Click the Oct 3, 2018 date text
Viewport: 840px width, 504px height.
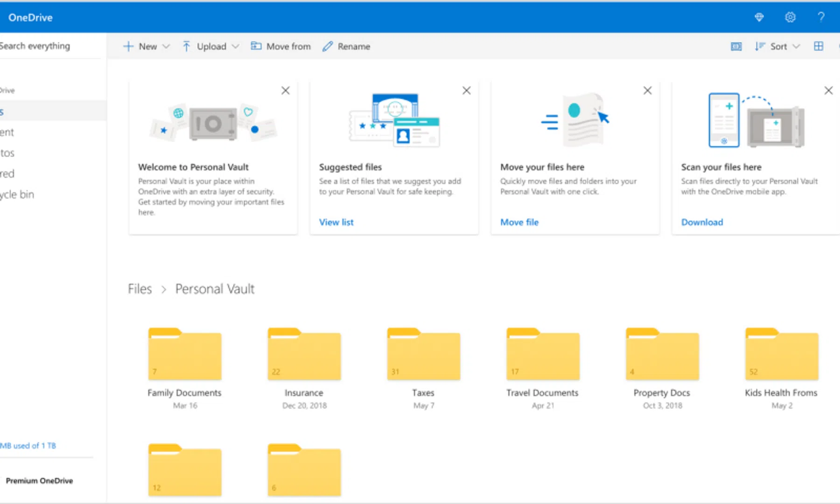point(663,406)
